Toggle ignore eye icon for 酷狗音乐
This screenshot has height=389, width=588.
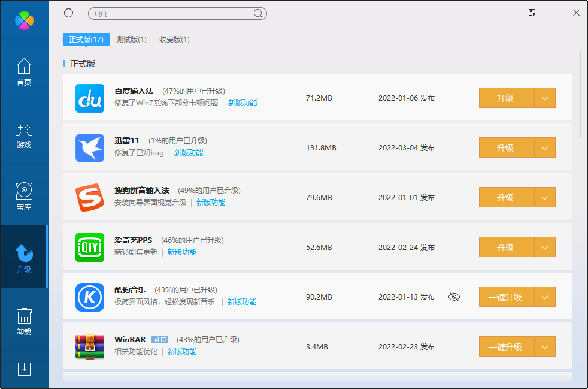click(454, 297)
